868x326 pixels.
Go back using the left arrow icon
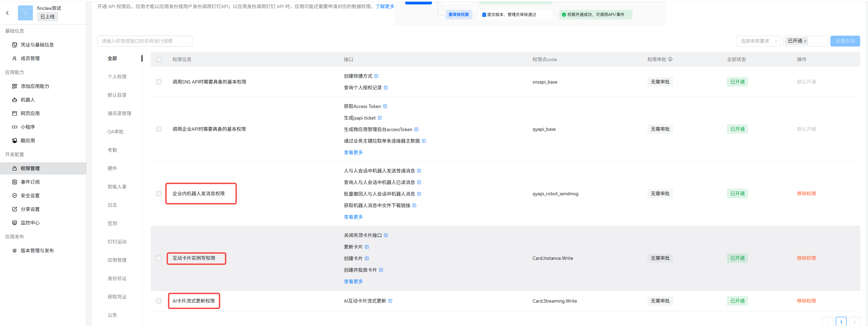click(x=7, y=13)
